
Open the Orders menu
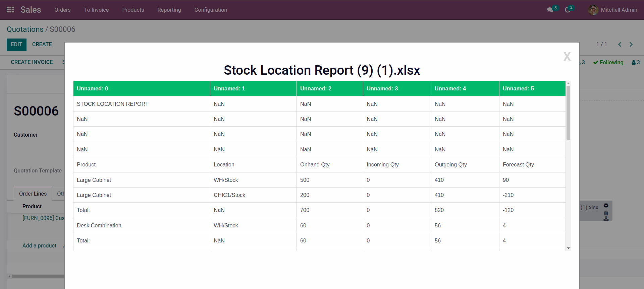62,10
